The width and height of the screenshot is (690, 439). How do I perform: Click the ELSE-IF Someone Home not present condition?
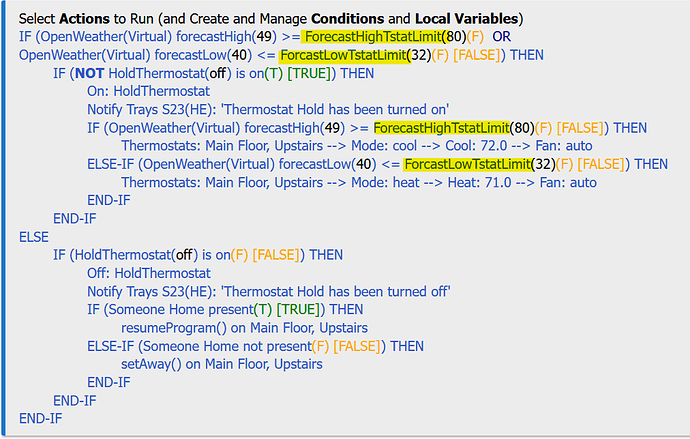click(x=255, y=346)
